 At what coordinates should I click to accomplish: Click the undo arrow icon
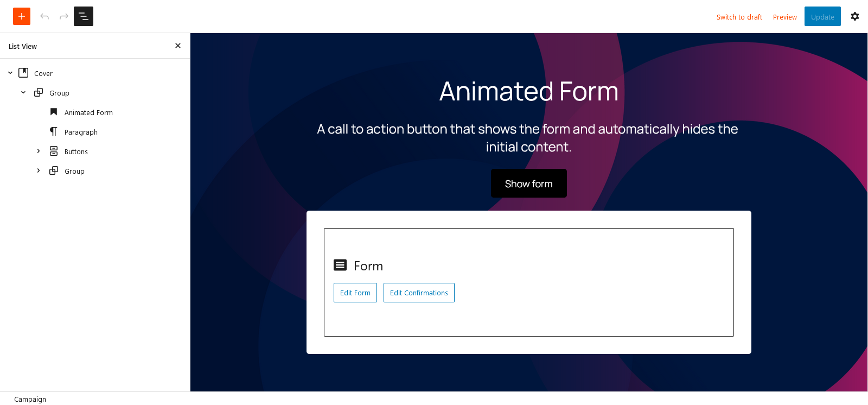tap(44, 16)
